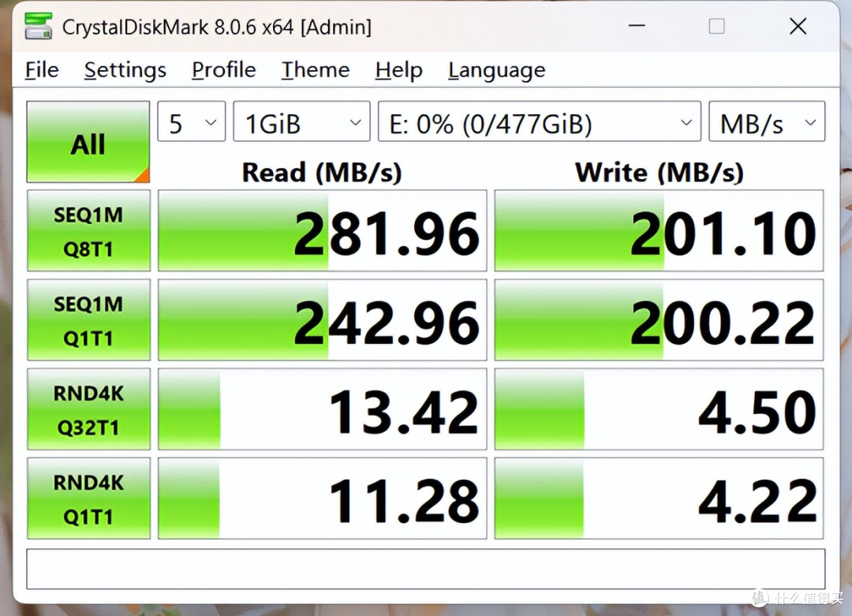Close the CrystalDiskMark window
Screen dimensions: 852x616
coord(798,25)
